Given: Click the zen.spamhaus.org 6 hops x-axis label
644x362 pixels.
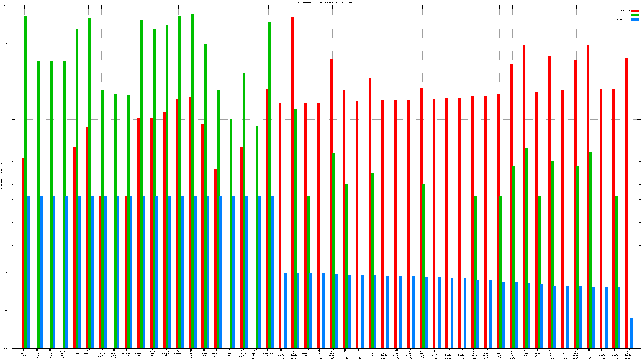Looking at the screenshot, I should pos(307,353).
